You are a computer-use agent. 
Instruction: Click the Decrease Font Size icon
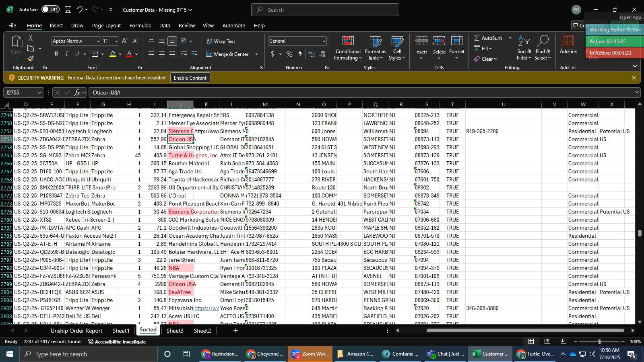point(135,41)
